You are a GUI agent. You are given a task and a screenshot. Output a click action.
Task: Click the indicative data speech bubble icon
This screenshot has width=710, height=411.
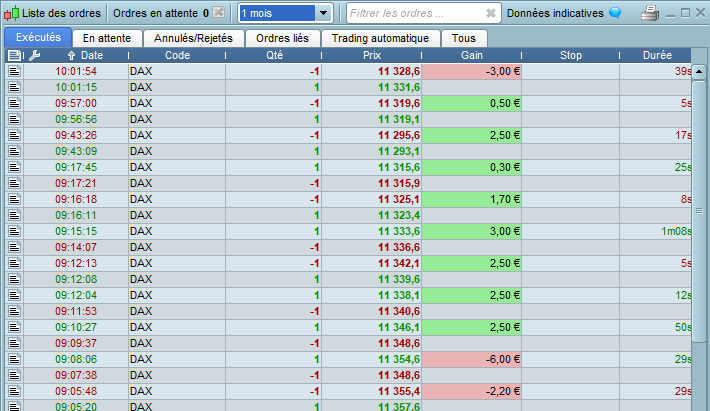[x=615, y=13]
